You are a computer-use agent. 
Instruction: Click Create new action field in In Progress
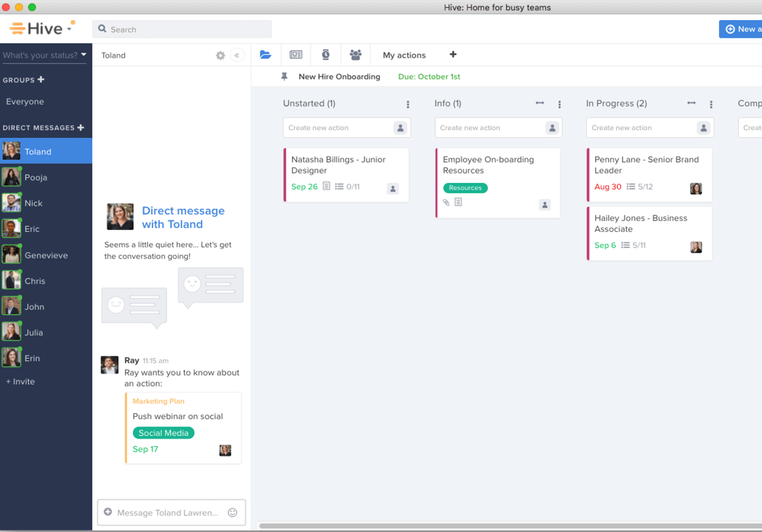(650, 128)
